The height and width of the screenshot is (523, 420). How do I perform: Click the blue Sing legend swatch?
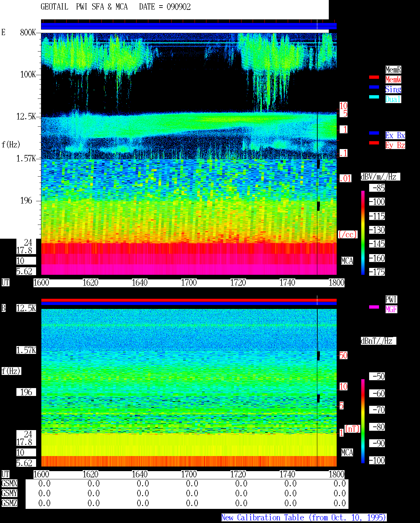(374, 87)
